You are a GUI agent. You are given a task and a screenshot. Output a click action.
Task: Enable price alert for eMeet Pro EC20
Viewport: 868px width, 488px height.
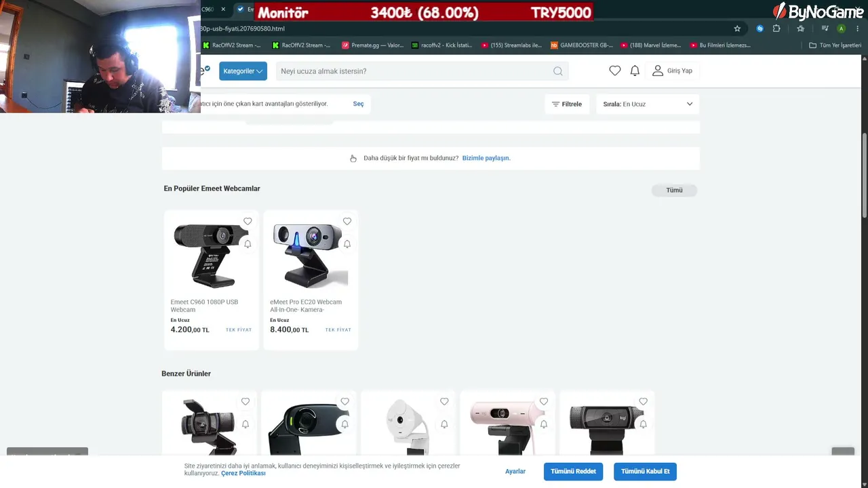coord(347,244)
